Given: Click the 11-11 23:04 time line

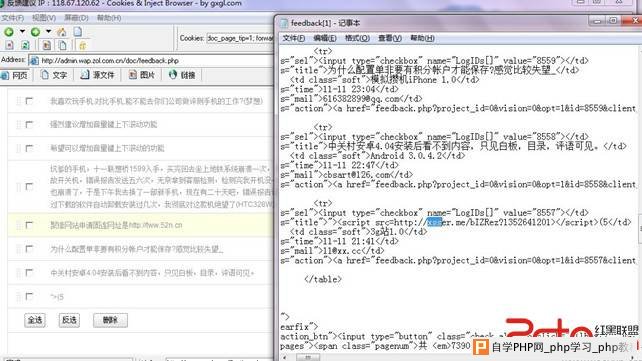Looking at the screenshot, I should point(339,89).
